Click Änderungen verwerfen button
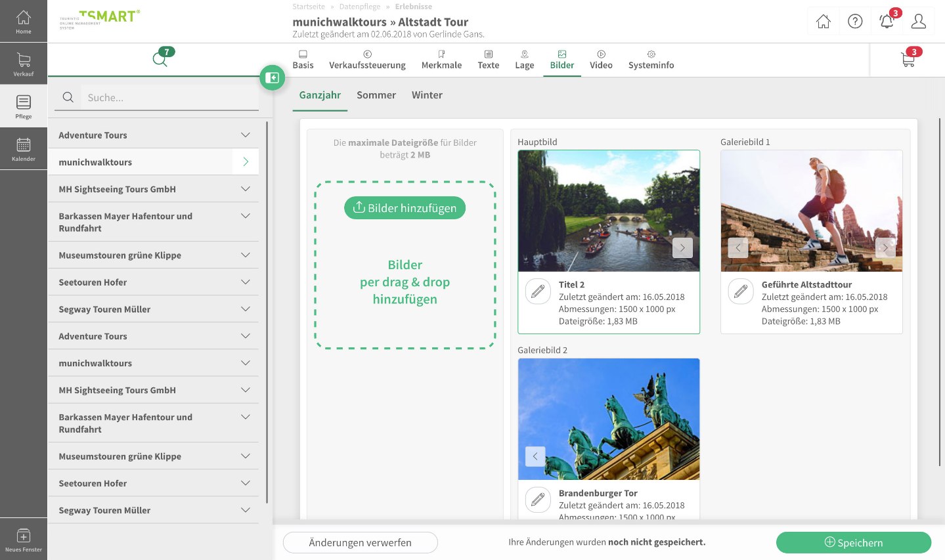 [x=360, y=543]
